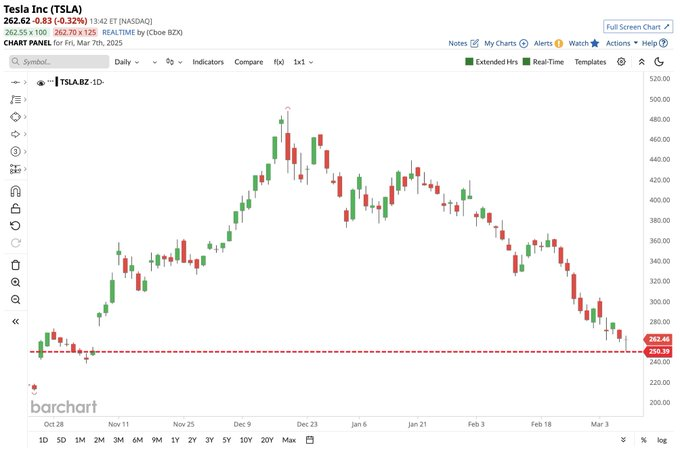The image size is (680, 452).
Task: Collapse the drawing tools sidebar
Action: tap(16, 321)
